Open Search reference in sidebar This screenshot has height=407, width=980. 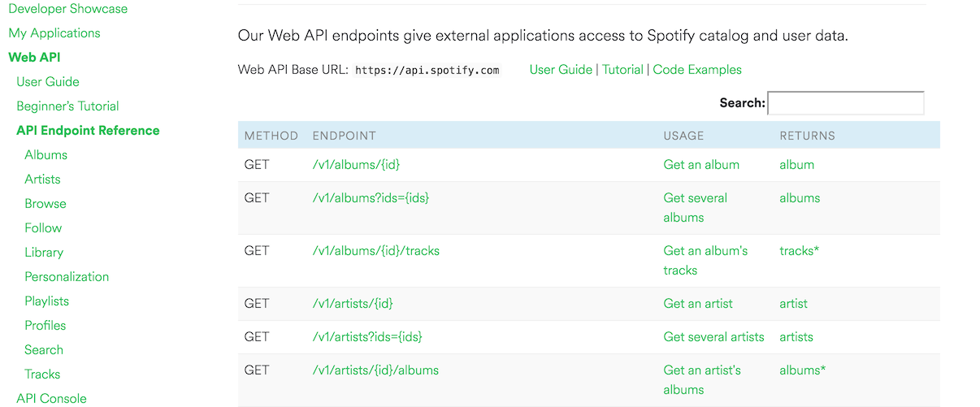click(x=44, y=350)
